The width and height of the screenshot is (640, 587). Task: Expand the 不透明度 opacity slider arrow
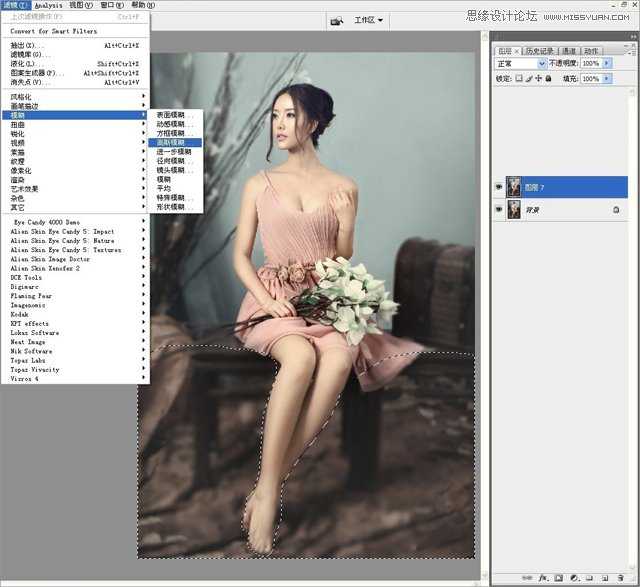(607, 63)
